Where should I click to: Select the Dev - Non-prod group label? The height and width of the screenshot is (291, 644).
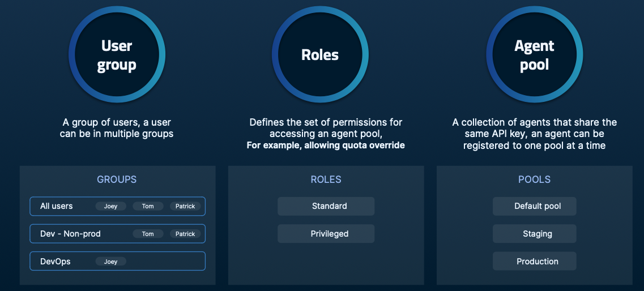(x=70, y=234)
